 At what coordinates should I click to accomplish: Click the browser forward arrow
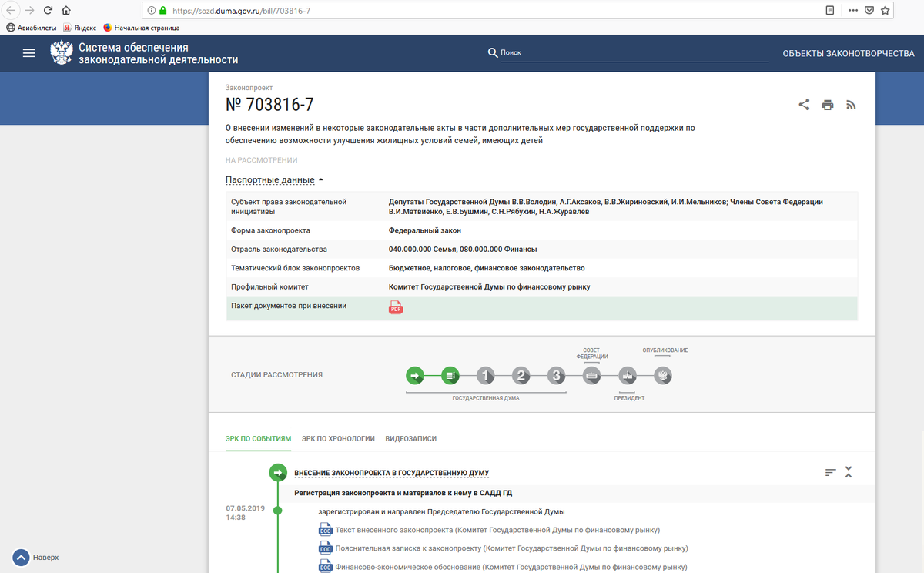[x=29, y=11]
